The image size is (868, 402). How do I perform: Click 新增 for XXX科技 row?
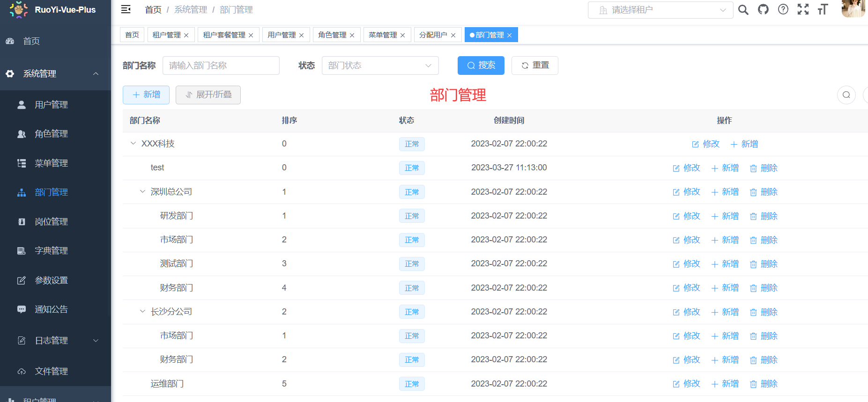point(744,144)
